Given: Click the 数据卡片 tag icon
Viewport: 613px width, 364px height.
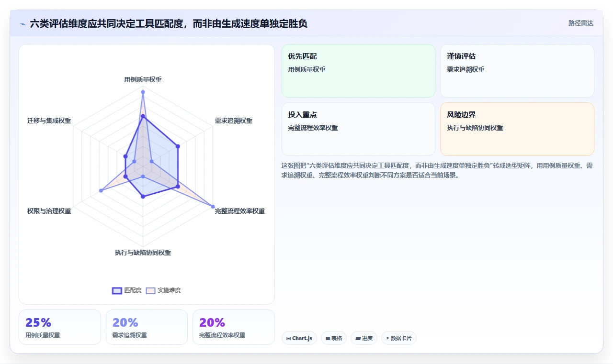Looking at the screenshot, I should point(387,338).
